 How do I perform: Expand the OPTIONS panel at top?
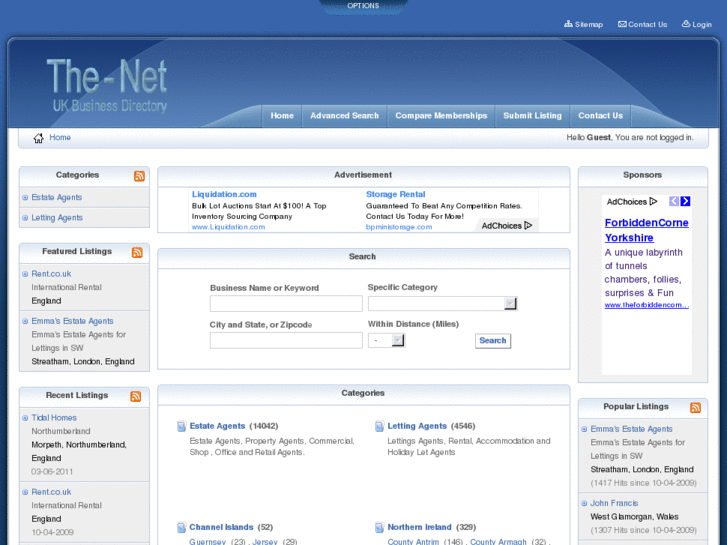363,6
